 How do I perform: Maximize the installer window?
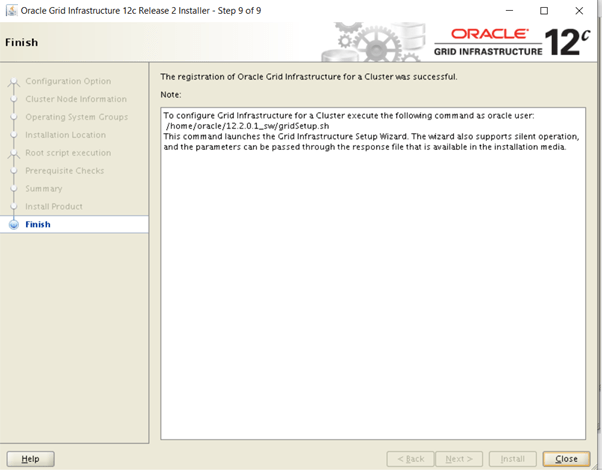pos(543,10)
